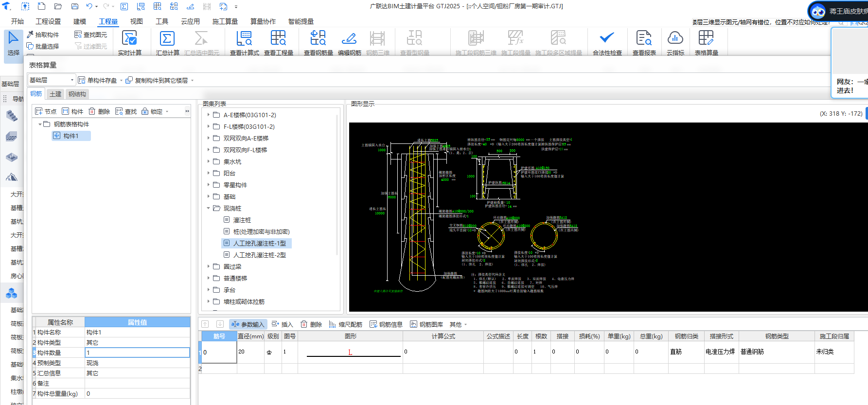Image resolution: width=868 pixels, height=405 pixels.
Task: Click the 构件名称 value cell 构件1
Action: click(x=137, y=332)
